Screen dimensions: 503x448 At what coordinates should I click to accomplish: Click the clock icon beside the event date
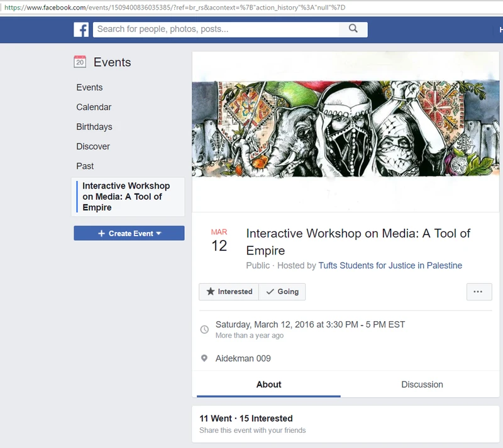coord(204,329)
